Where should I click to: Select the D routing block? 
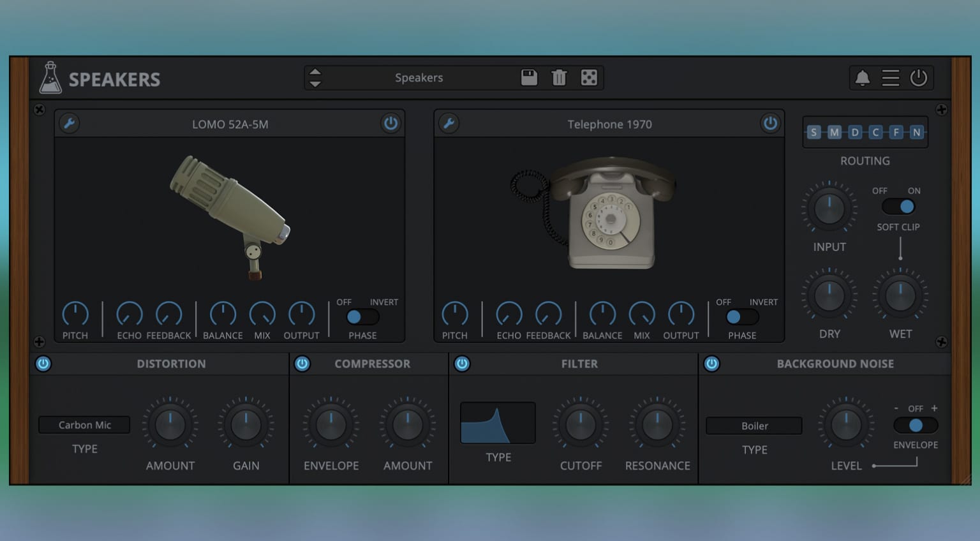[x=855, y=132]
